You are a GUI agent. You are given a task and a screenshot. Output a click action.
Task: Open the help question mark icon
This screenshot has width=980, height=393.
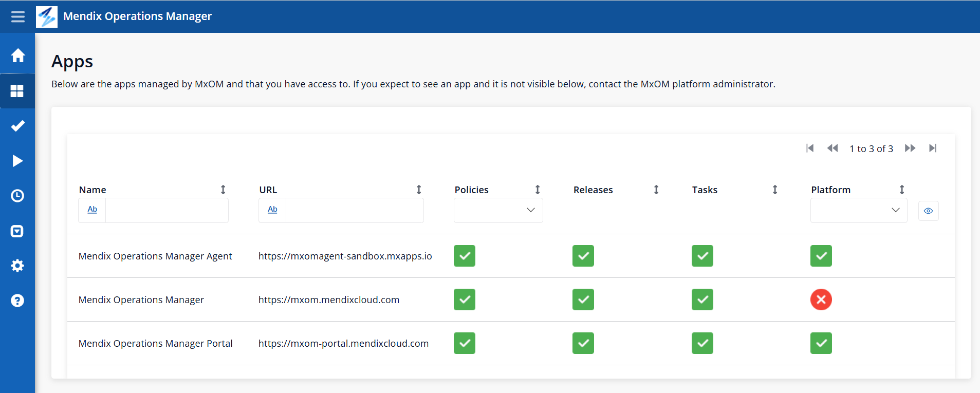coord(18,301)
